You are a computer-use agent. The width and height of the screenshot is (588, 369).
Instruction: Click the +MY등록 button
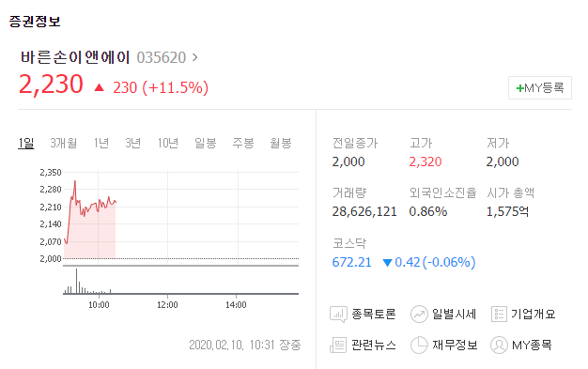point(539,87)
